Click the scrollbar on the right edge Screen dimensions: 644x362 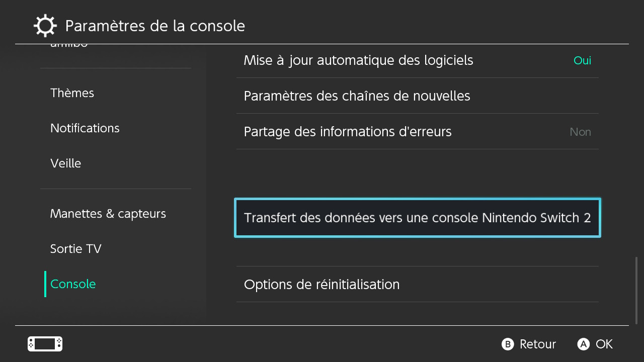pos(636,290)
